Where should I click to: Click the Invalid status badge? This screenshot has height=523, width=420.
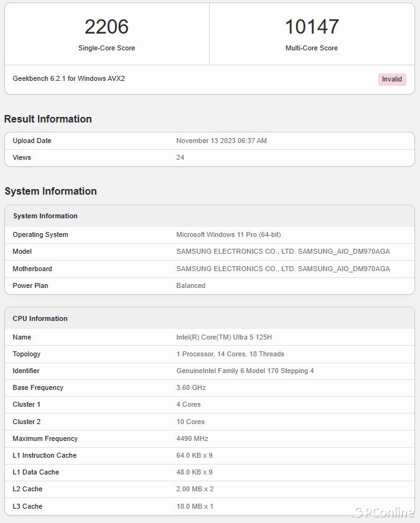pos(392,80)
